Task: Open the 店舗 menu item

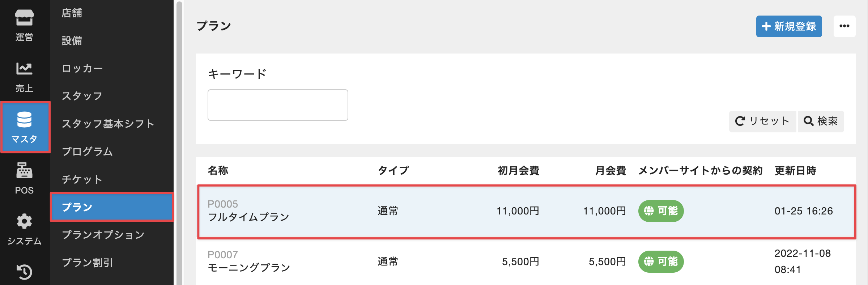Action: click(72, 13)
